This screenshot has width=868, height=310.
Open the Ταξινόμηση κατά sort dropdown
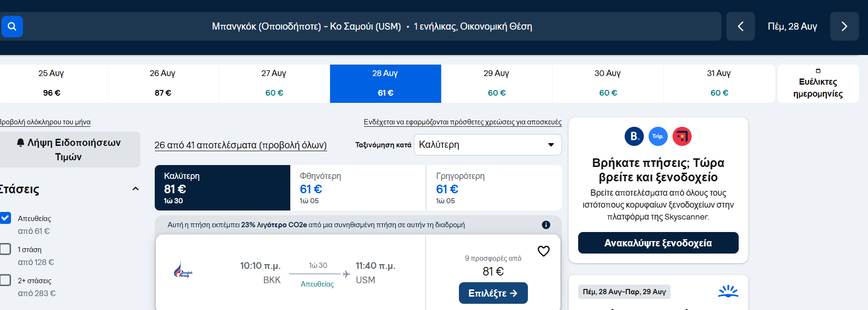(x=488, y=144)
